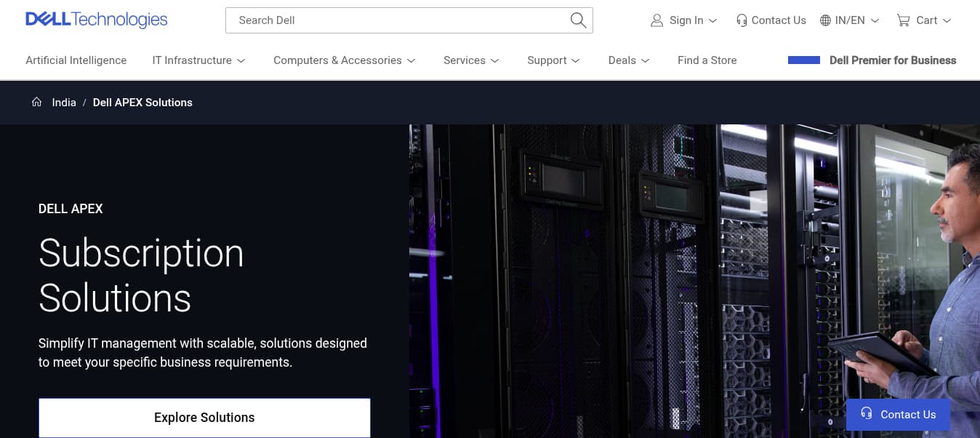Click the server room hero image
The image size is (980, 438).
click(x=694, y=281)
